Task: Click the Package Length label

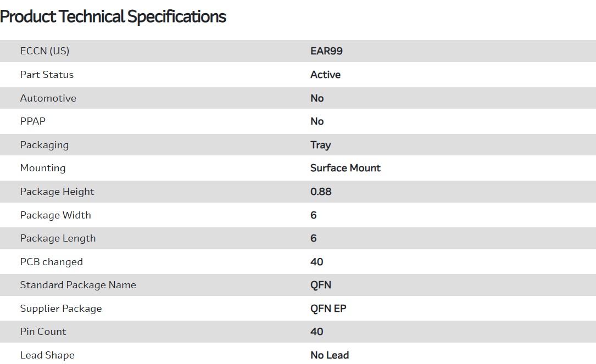Action: click(58, 238)
